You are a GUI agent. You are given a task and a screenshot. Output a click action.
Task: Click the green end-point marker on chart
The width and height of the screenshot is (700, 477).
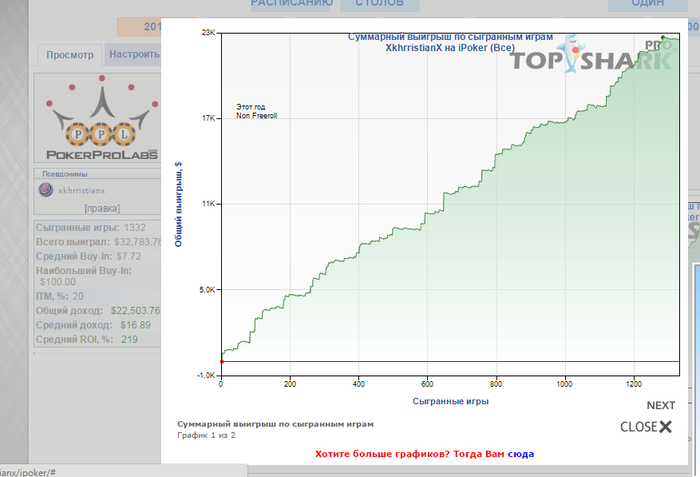(x=663, y=38)
